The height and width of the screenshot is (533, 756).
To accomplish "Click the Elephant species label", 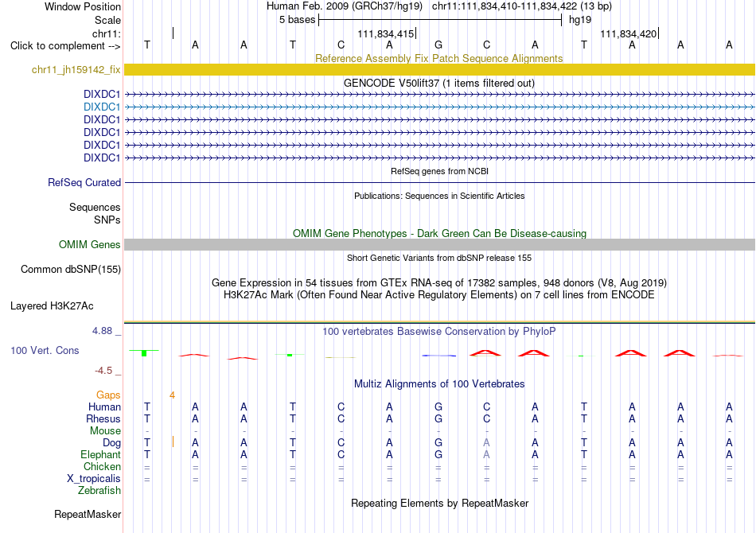I will (100, 454).
